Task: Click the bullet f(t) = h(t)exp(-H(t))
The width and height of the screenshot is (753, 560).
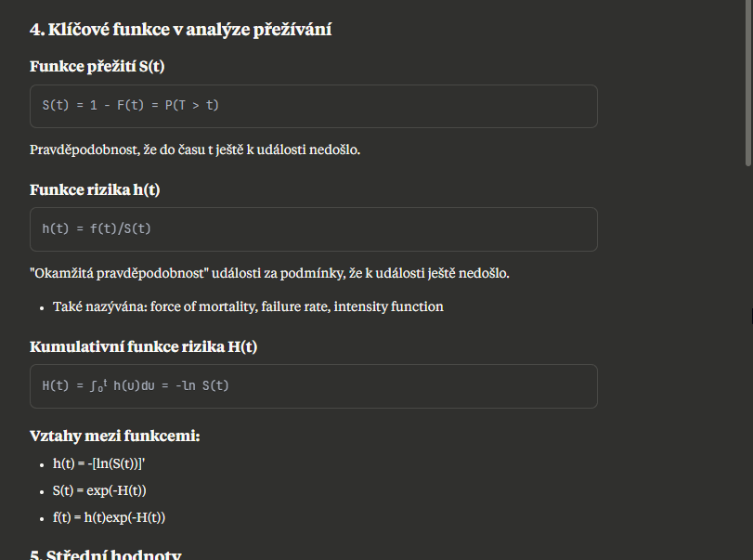Action: coord(109,517)
